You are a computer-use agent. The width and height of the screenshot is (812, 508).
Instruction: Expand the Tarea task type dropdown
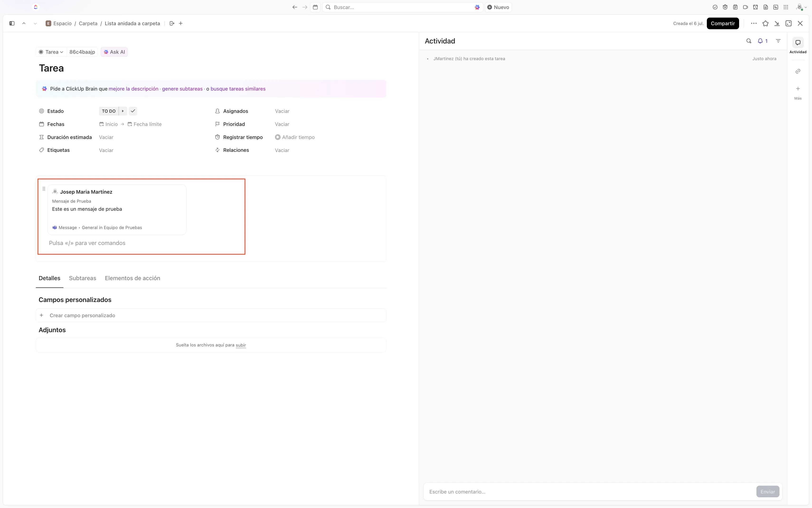[x=51, y=52]
